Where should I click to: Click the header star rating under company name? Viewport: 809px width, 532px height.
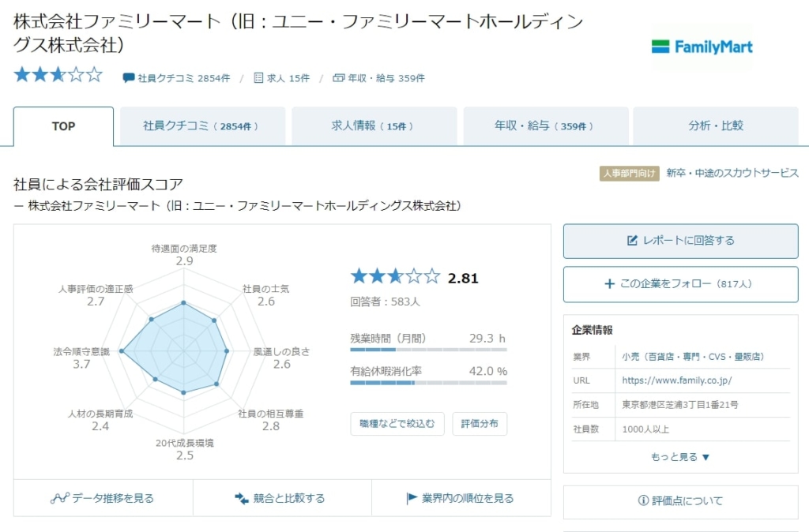click(x=58, y=75)
